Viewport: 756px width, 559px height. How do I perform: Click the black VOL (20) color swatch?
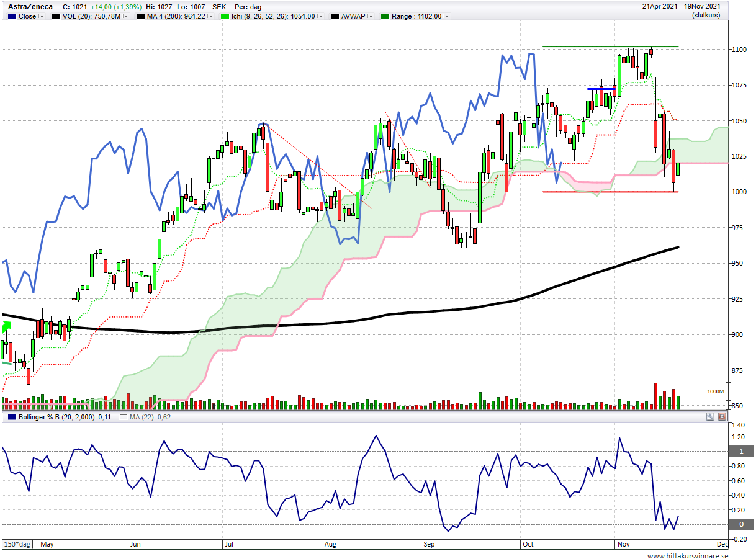[x=55, y=16]
